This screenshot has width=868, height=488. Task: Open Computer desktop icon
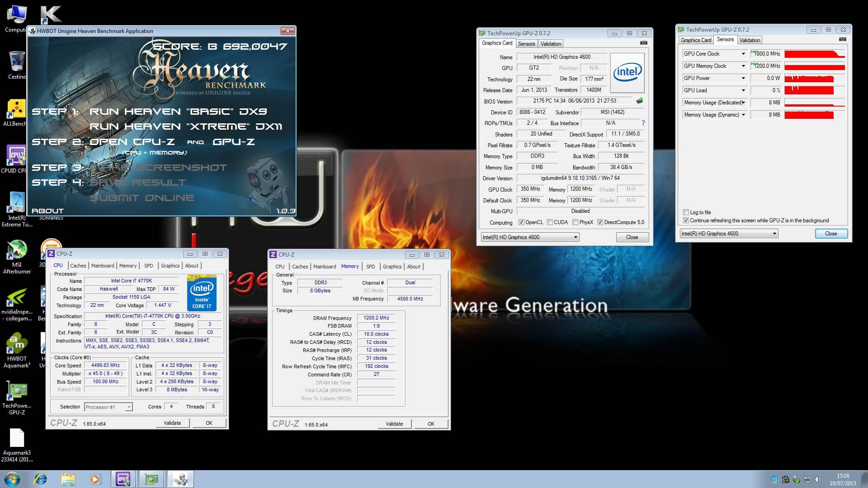point(16,19)
